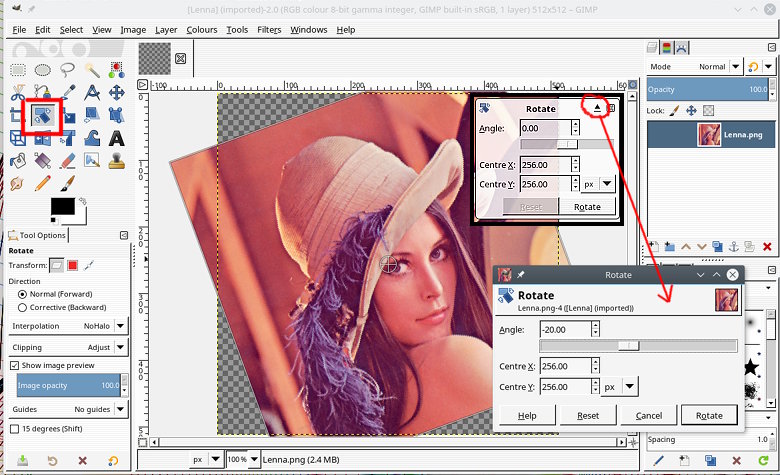Create a new layer in Layers dock

pos(654,246)
